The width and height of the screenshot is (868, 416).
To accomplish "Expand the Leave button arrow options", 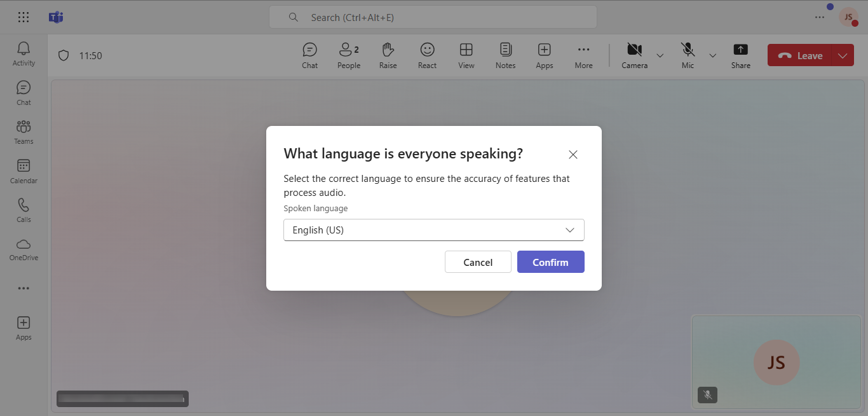I will click(x=843, y=56).
